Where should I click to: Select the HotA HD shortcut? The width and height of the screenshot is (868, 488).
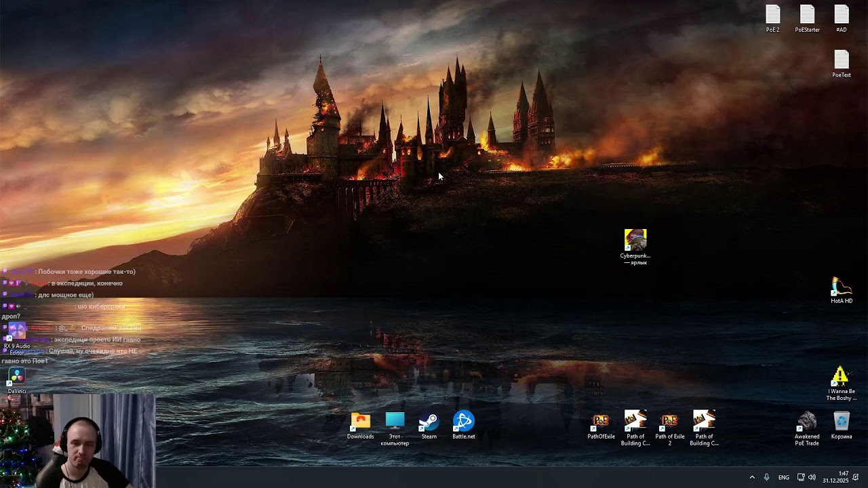(842, 290)
